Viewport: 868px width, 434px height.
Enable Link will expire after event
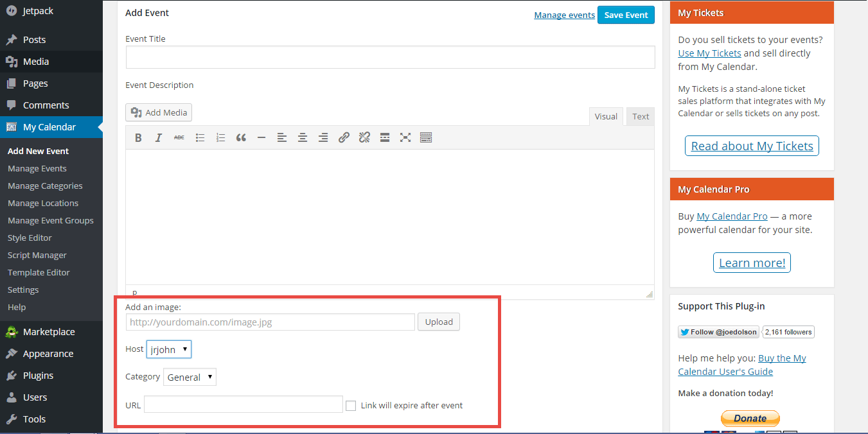[351, 406]
